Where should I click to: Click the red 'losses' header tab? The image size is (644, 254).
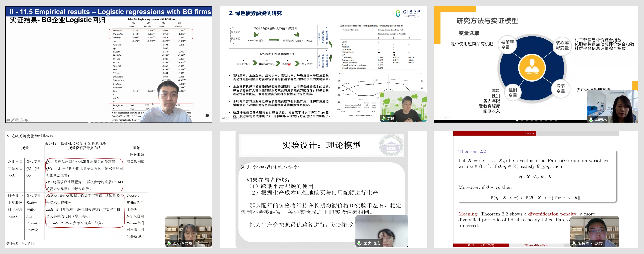point(529,133)
